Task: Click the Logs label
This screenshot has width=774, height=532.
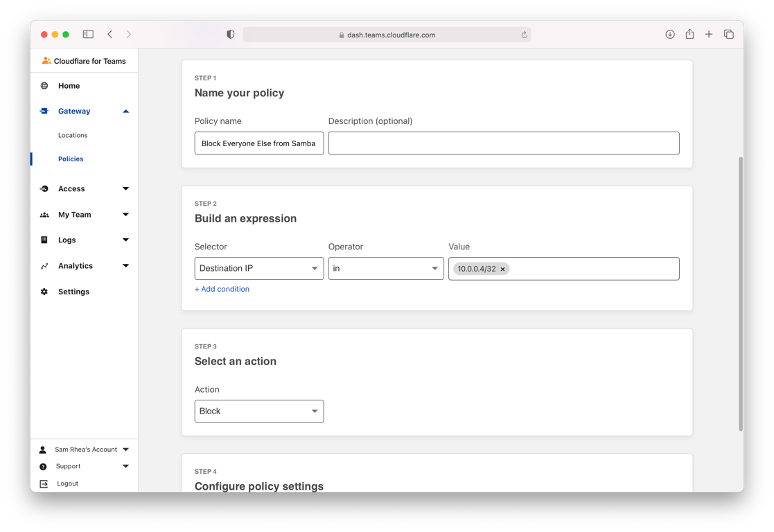Action: 67,240
